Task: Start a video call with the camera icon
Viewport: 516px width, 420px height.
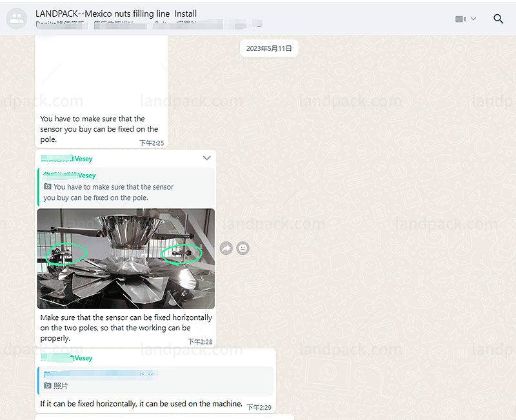Action: click(460, 19)
